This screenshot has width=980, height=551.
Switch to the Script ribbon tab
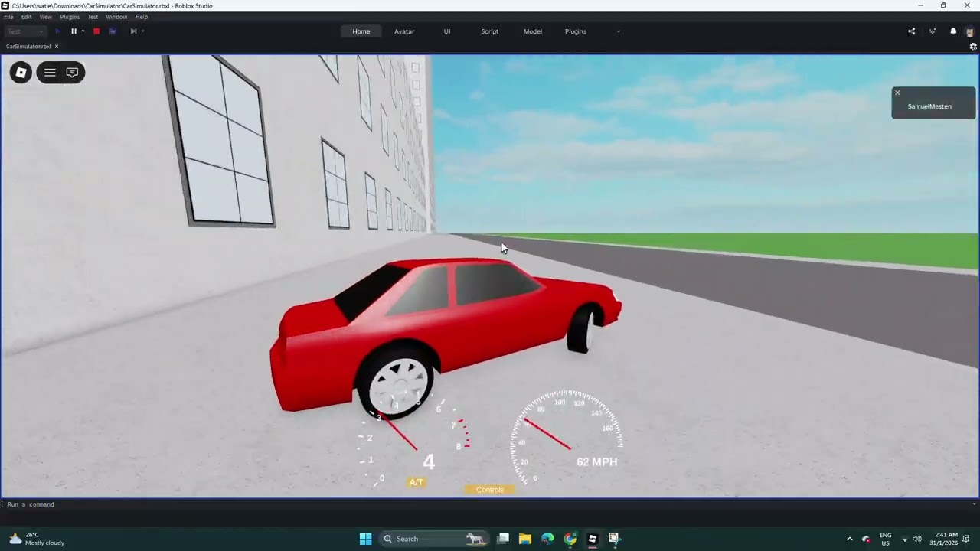[490, 31]
